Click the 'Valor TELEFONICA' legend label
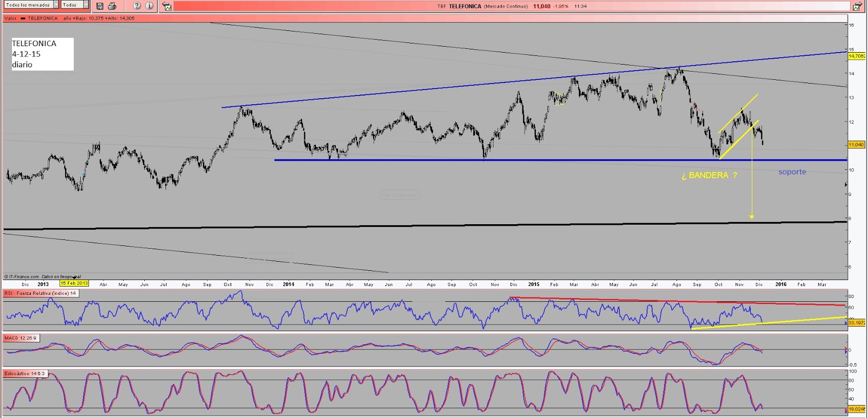 point(31,18)
